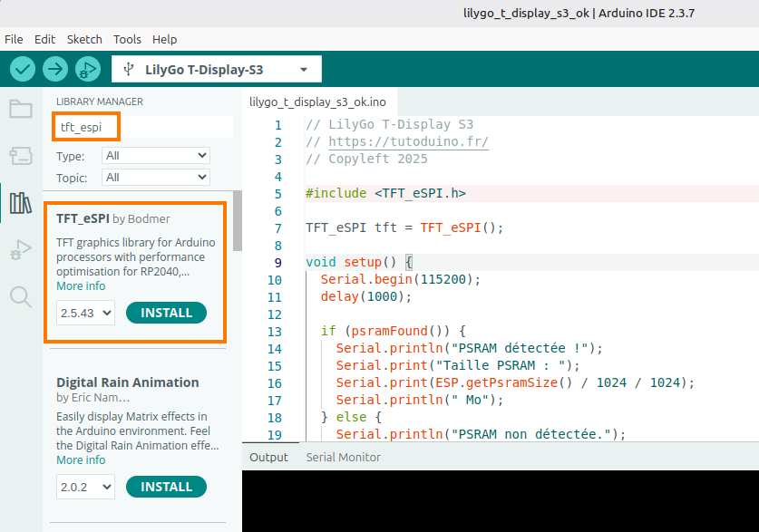Open the Debug panel in sidebar
The height and width of the screenshot is (532, 759).
point(20,250)
